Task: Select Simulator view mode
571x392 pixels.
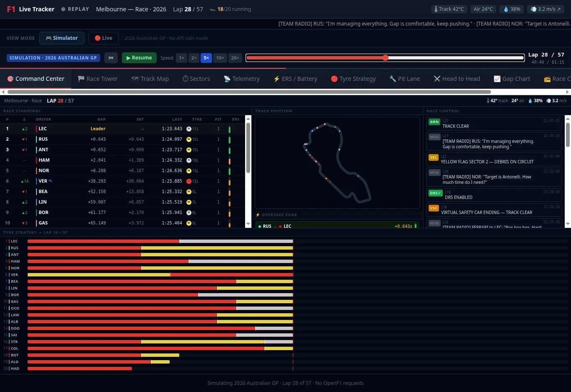Action: click(x=62, y=38)
